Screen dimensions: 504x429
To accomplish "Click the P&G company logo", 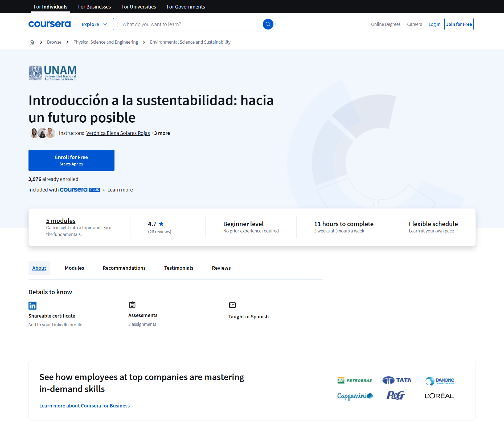I will point(396,395).
